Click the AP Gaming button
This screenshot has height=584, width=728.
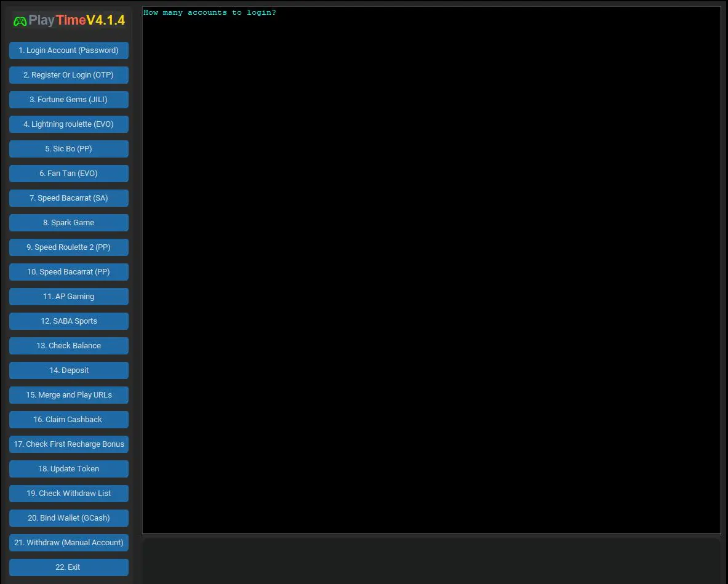click(x=69, y=297)
